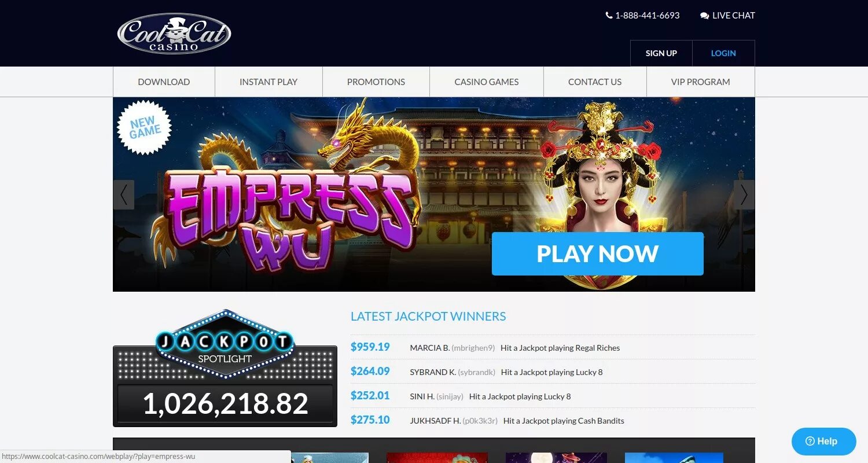Select the Promotions menu item
Image resolution: width=868 pixels, height=463 pixels.
click(x=376, y=82)
